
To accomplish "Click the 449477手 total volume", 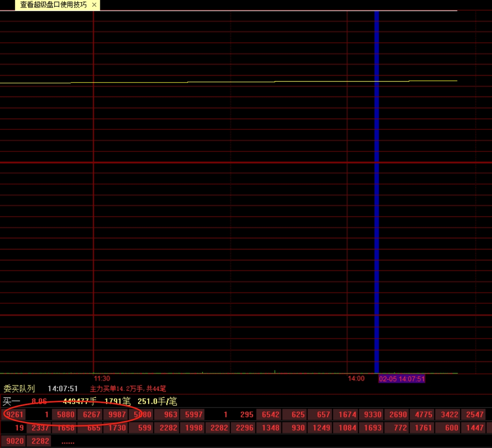I will (79, 401).
